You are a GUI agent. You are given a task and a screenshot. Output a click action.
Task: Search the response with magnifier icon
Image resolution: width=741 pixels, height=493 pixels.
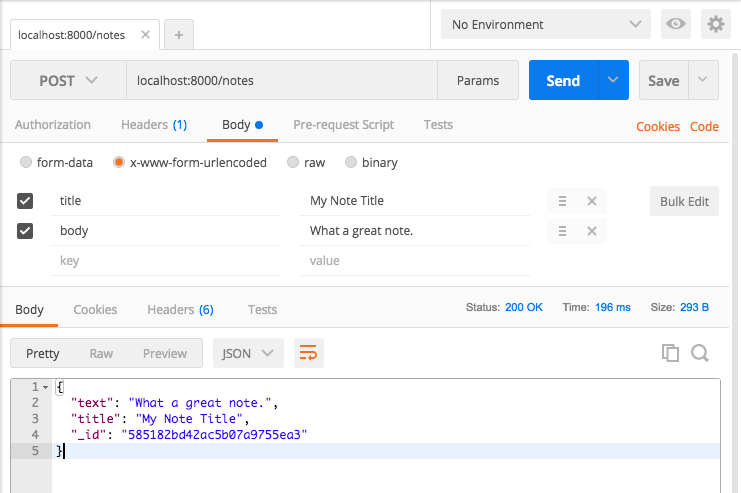tap(699, 353)
